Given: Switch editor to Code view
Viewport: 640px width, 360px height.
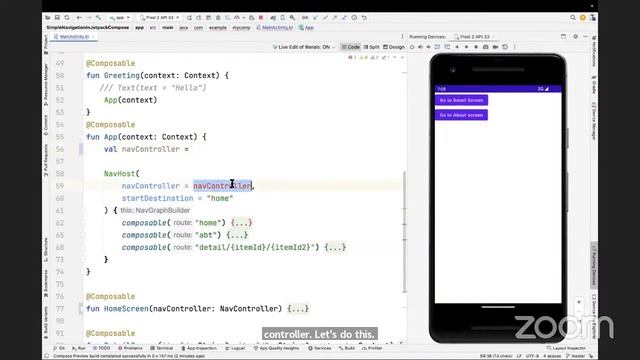Looking at the screenshot, I should pyautogui.click(x=351, y=47).
